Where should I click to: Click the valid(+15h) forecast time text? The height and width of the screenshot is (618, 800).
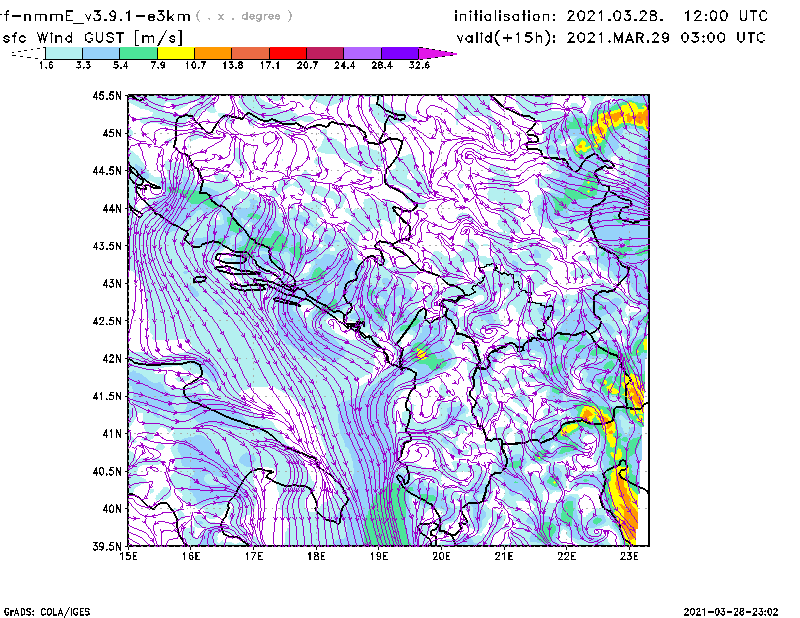611,37
